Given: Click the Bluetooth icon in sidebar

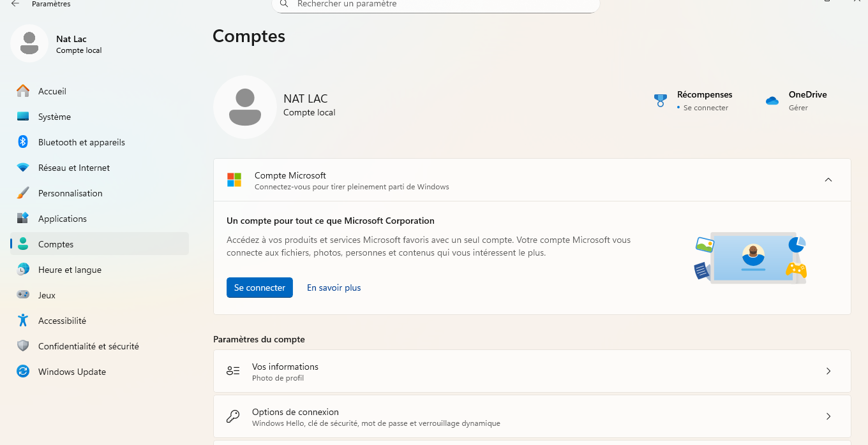Looking at the screenshot, I should [x=23, y=142].
